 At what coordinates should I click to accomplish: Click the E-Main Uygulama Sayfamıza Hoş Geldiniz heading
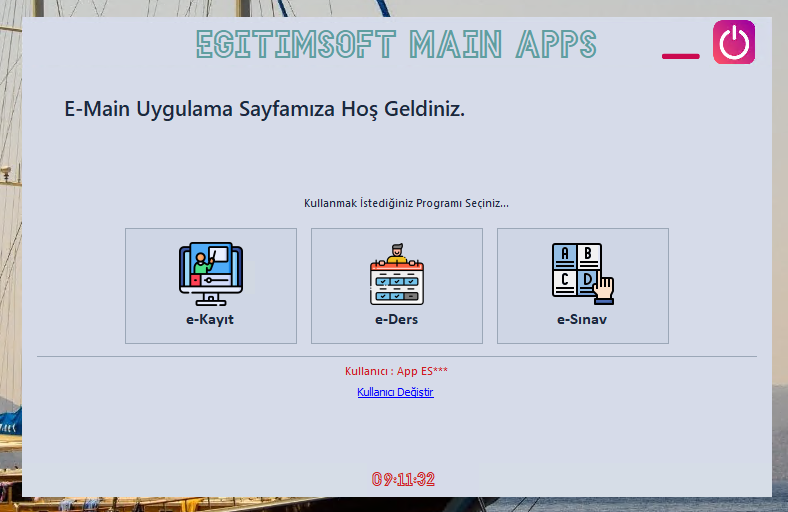264,109
